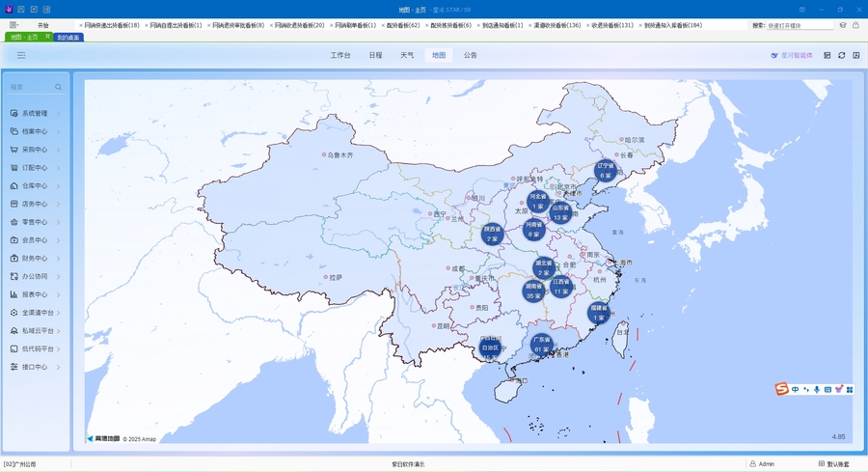Switch to the 天气 tab

click(x=407, y=55)
